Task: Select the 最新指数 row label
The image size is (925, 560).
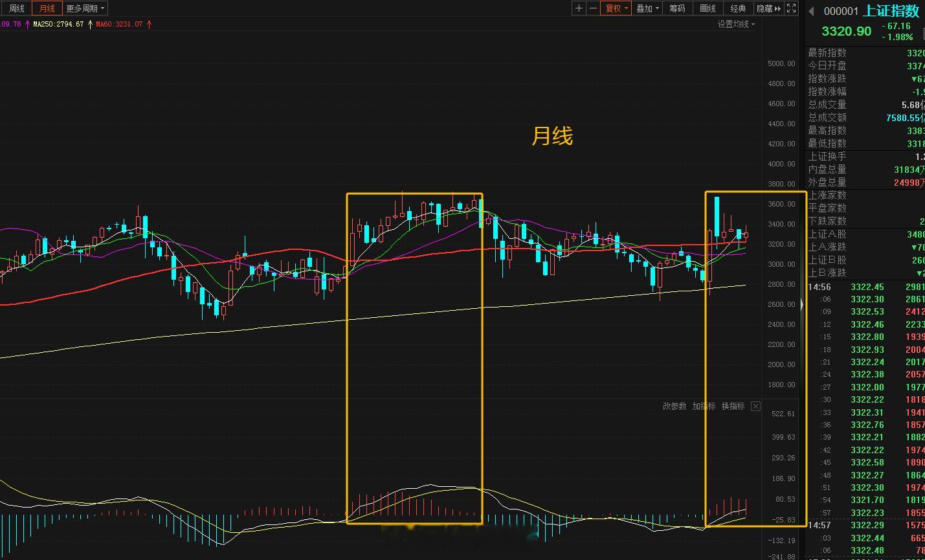Action: pos(827,52)
